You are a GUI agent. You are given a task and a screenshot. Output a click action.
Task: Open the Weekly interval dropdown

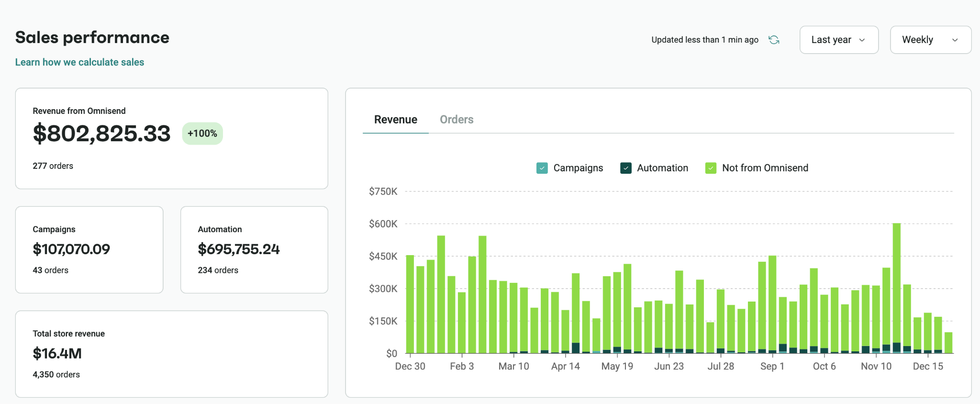pos(930,40)
